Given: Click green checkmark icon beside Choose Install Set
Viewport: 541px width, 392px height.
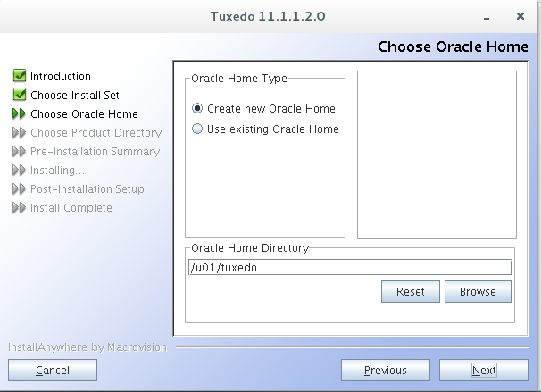Looking at the screenshot, I should [x=20, y=95].
